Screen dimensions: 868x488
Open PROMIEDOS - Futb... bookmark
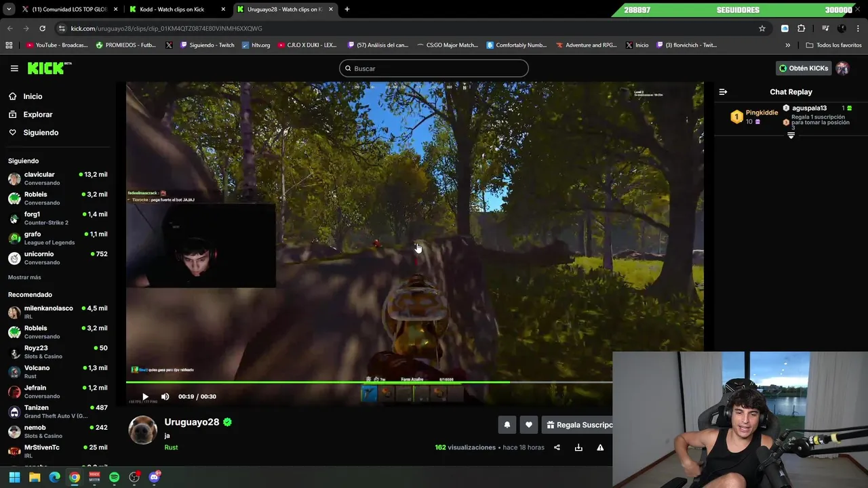point(126,45)
